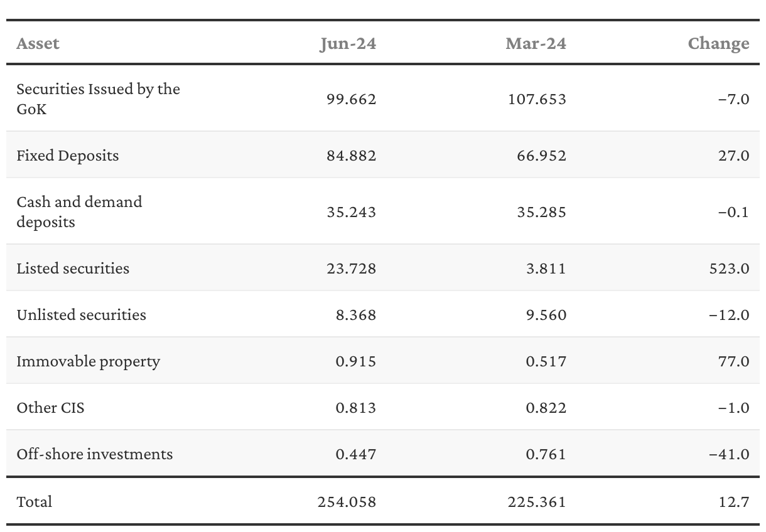Click the Asset column header

(38, 43)
